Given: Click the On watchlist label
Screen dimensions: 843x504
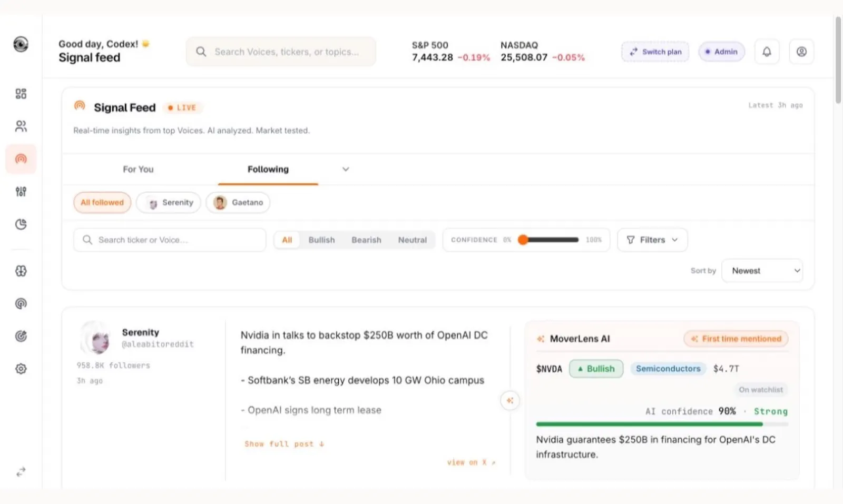Looking at the screenshot, I should point(760,390).
